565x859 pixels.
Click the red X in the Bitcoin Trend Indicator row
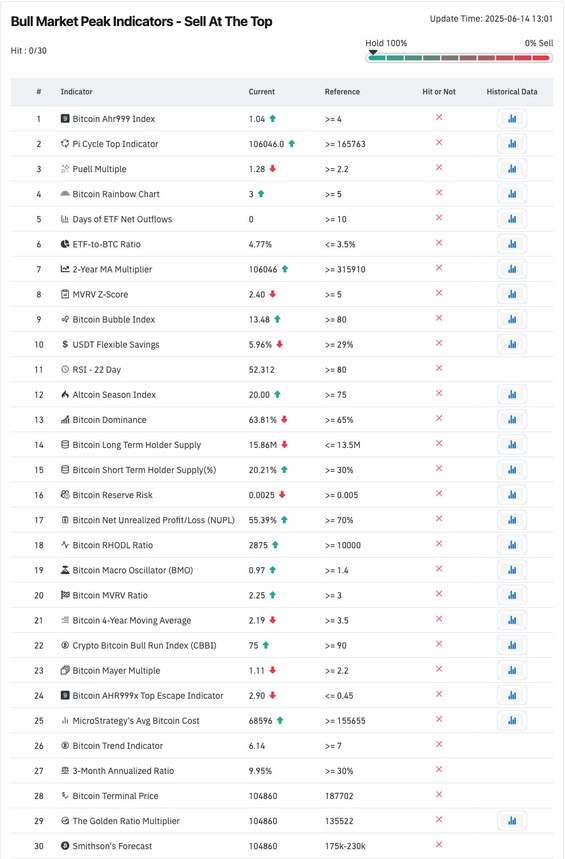click(x=439, y=745)
